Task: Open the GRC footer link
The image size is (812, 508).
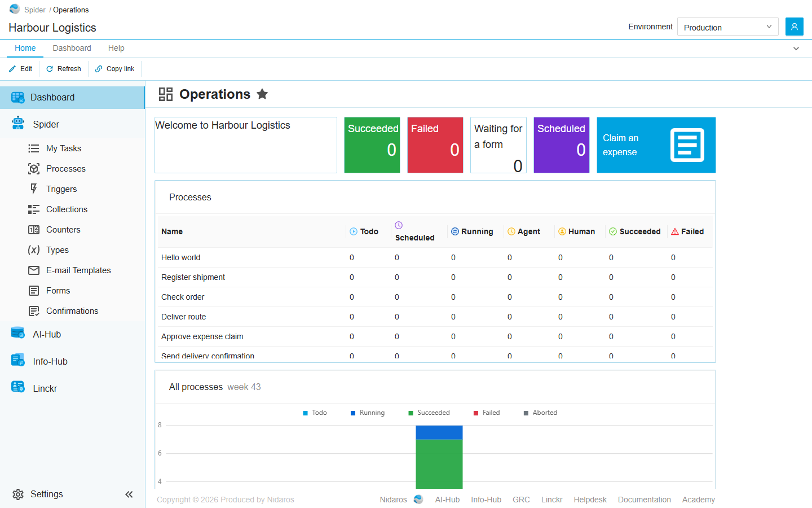Action: 521,500
